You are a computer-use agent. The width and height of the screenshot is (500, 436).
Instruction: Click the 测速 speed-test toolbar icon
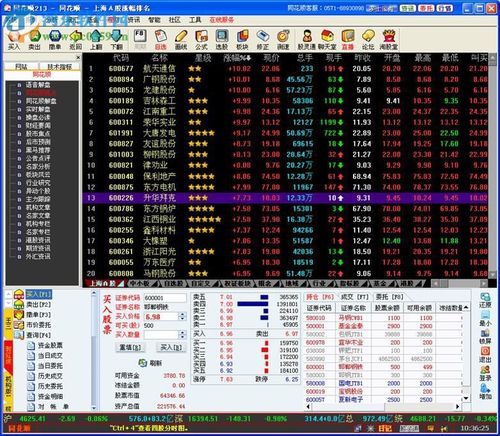click(x=283, y=39)
